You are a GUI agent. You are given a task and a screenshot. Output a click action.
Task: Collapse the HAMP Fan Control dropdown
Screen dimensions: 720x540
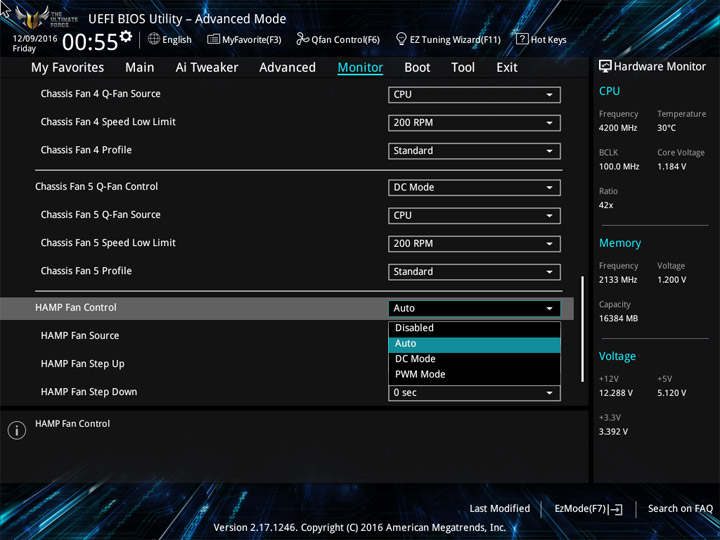click(474, 309)
